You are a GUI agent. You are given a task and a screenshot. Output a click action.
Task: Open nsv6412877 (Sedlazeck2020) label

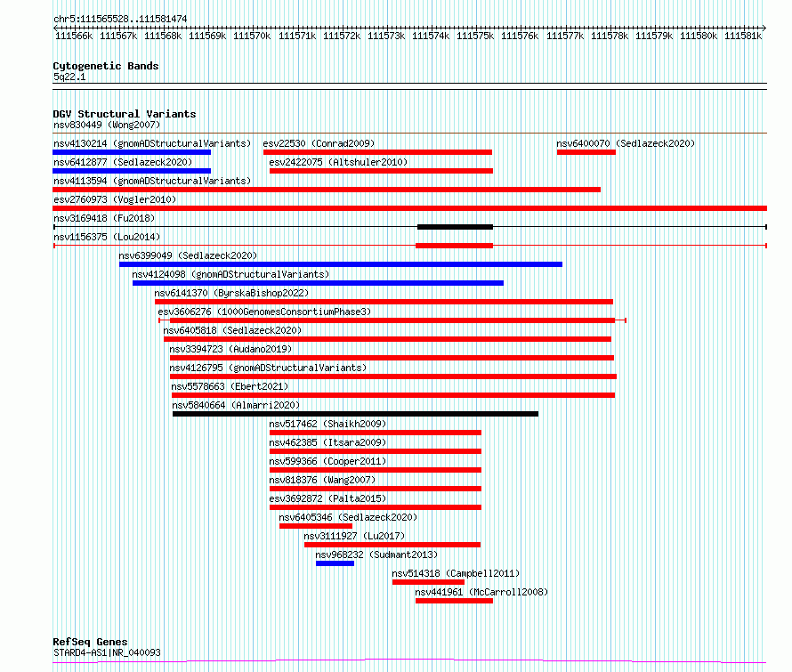tap(123, 162)
